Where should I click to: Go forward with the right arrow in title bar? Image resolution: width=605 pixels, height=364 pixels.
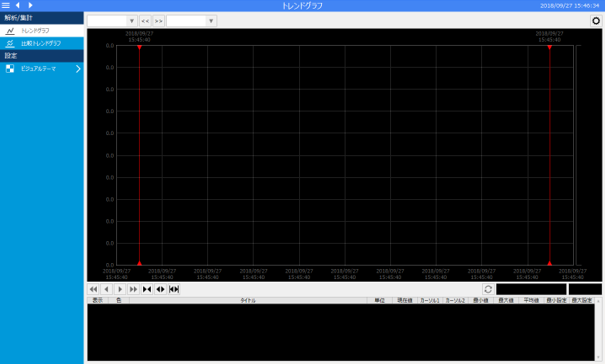[x=30, y=5]
